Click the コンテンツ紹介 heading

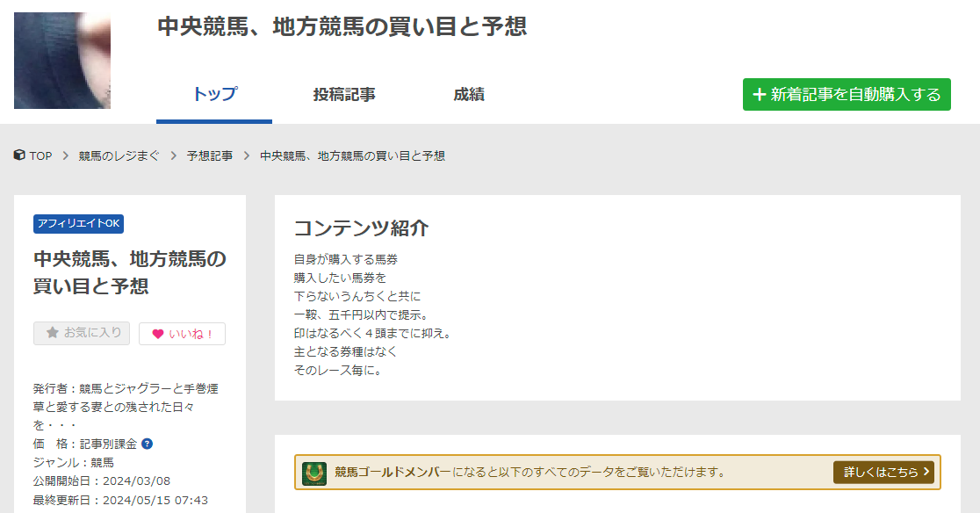click(361, 228)
